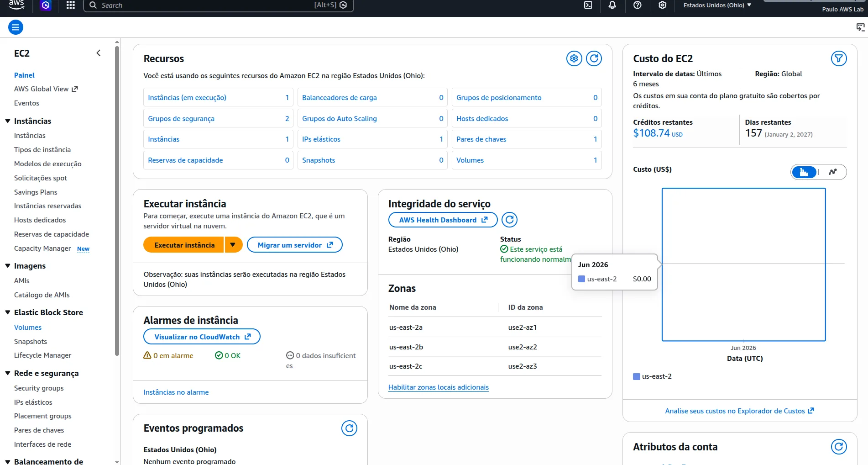The image size is (868, 465).
Task: Click Visualizar no CloudWatch button
Action: coord(202,337)
